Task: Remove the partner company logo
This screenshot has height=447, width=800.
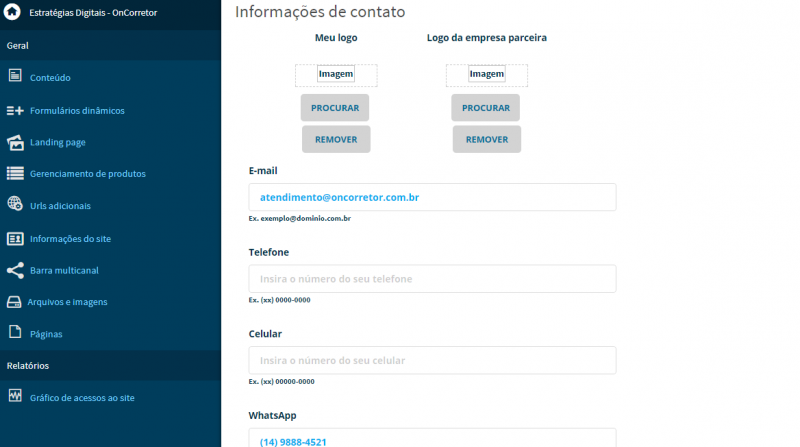Action: [487, 139]
